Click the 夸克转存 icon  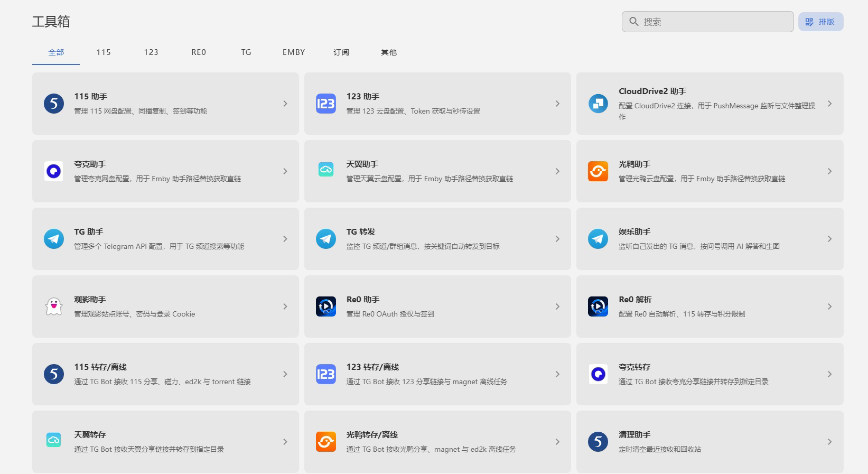[x=598, y=374]
